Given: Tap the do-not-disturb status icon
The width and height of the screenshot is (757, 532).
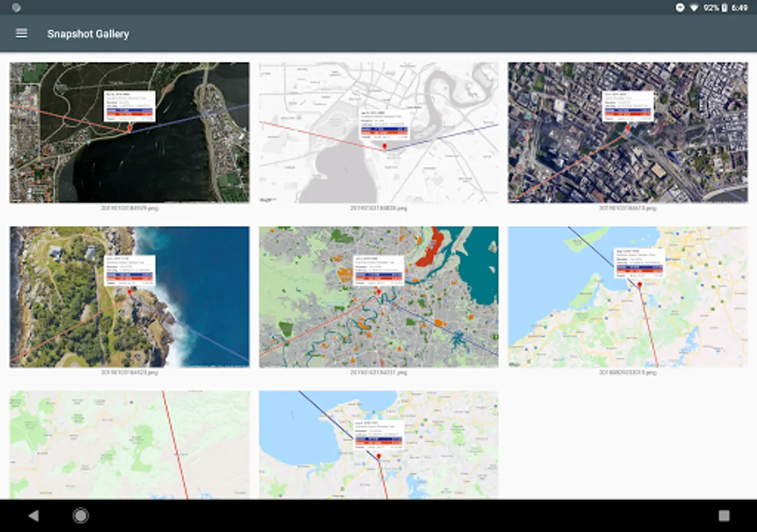Looking at the screenshot, I should point(680,8).
